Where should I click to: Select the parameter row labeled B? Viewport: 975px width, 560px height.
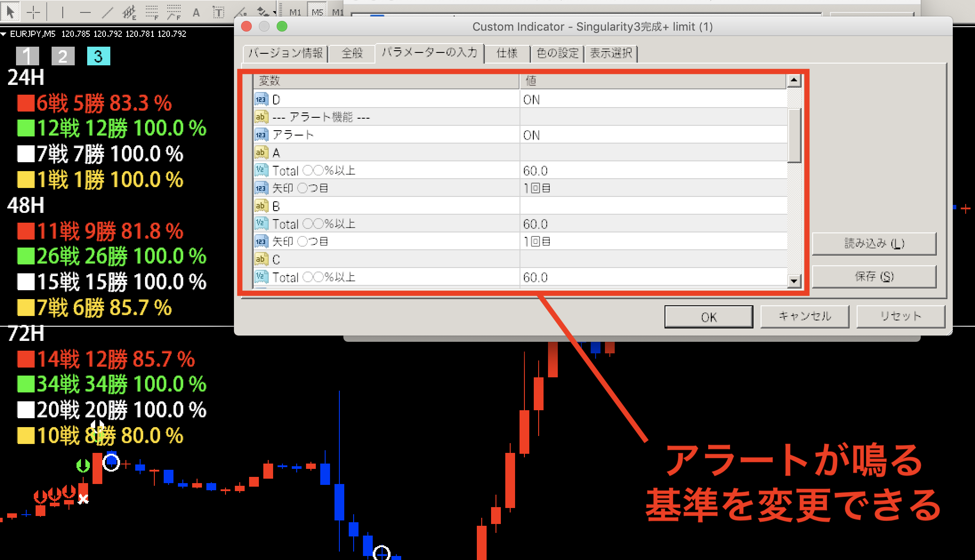(x=520, y=206)
